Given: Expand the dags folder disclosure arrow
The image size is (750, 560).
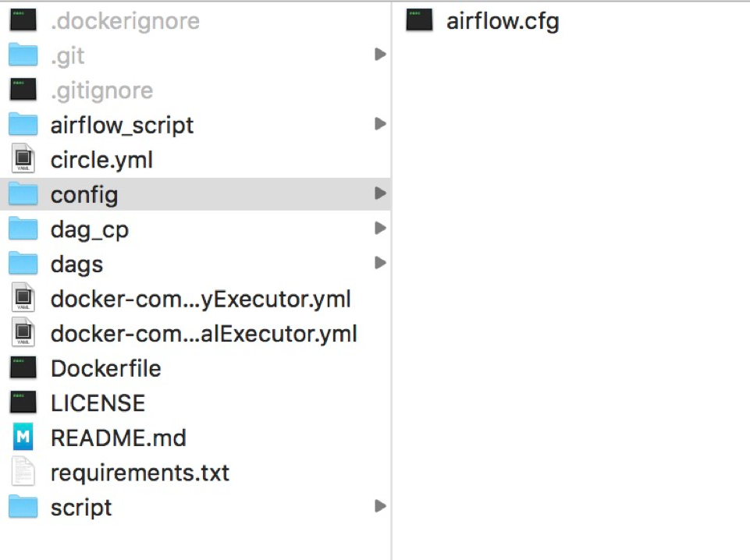Looking at the screenshot, I should [380, 263].
